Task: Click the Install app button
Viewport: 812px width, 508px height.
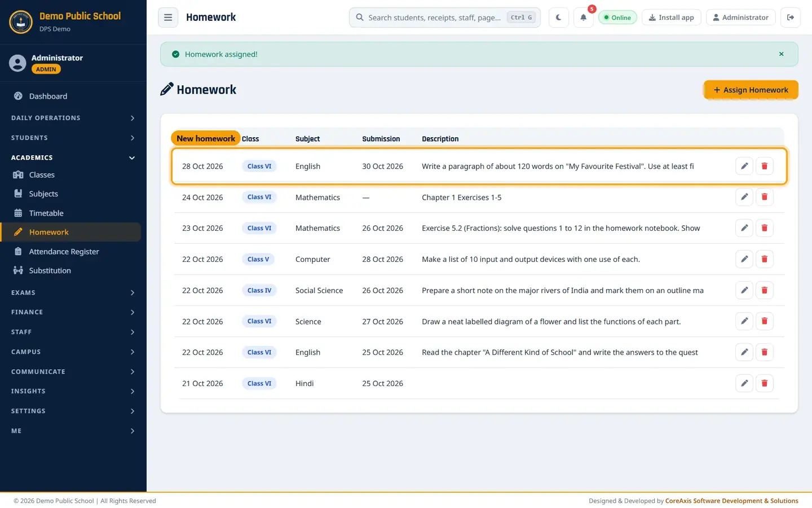Action: [671, 17]
